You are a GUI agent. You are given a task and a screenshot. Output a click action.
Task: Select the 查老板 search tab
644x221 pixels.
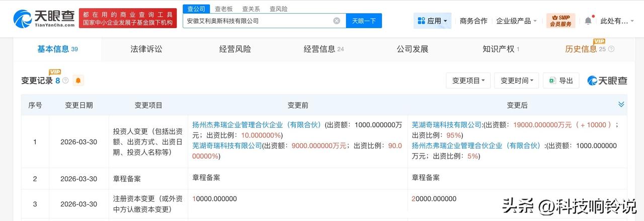pyautogui.click(x=223, y=9)
